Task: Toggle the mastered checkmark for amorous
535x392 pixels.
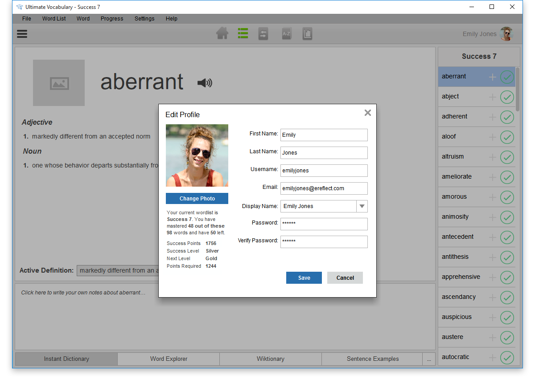Action: (x=507, y=197)
